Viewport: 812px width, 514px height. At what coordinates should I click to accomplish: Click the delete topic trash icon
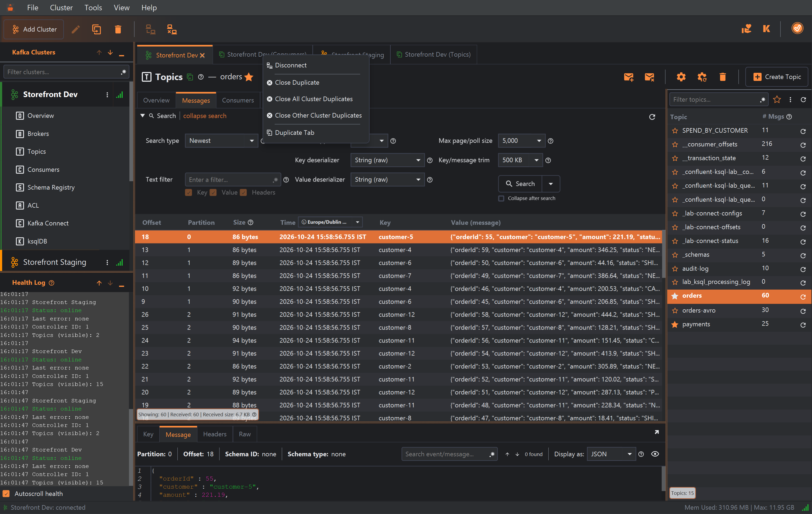(x=722, y=77)
